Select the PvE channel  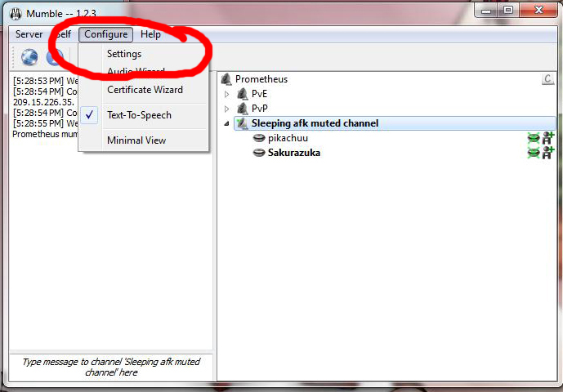point(259,94)
